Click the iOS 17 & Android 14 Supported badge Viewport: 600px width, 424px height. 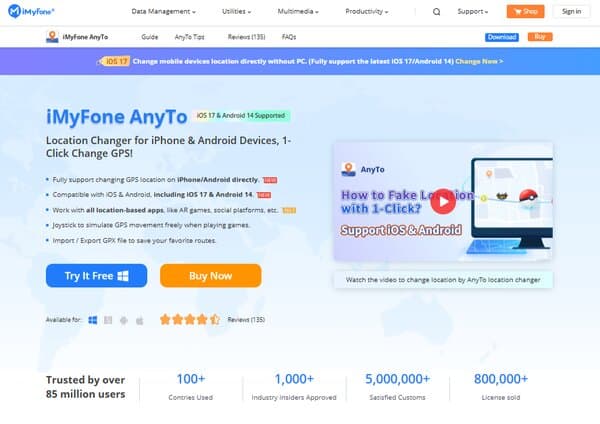point(241,116)
